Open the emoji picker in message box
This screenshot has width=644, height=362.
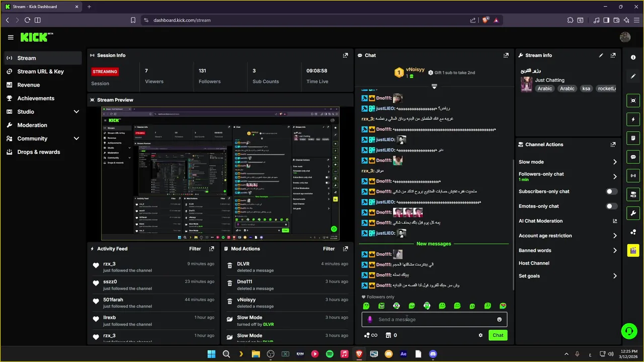(499, 319)
